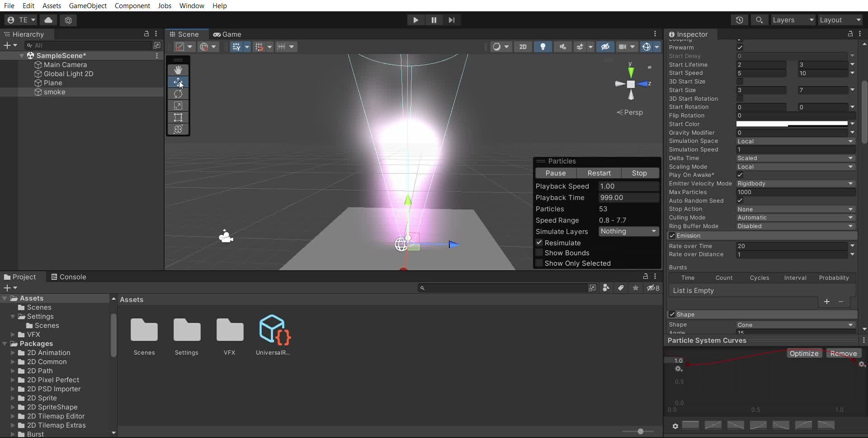868x438 pixels.
Task: Click the search icon in the top toolbar
Action: pyautogui.click(x=759, y=20)
